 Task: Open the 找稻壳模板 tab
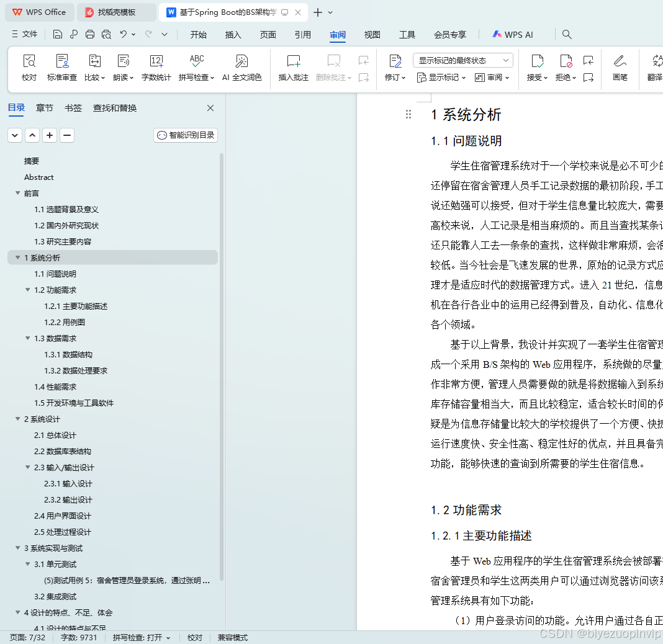[117, 12]
